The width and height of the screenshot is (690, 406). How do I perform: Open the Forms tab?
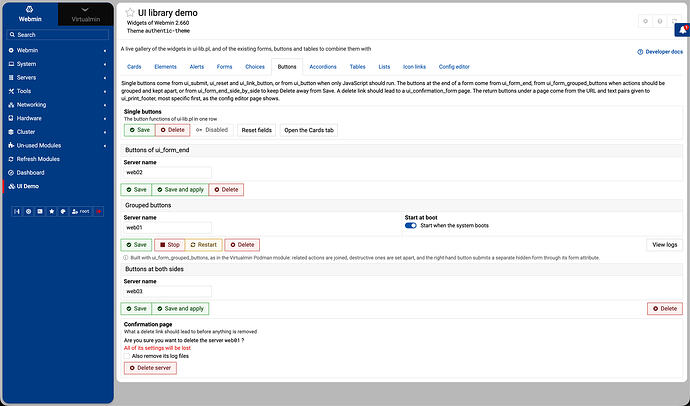pos(224,67)
